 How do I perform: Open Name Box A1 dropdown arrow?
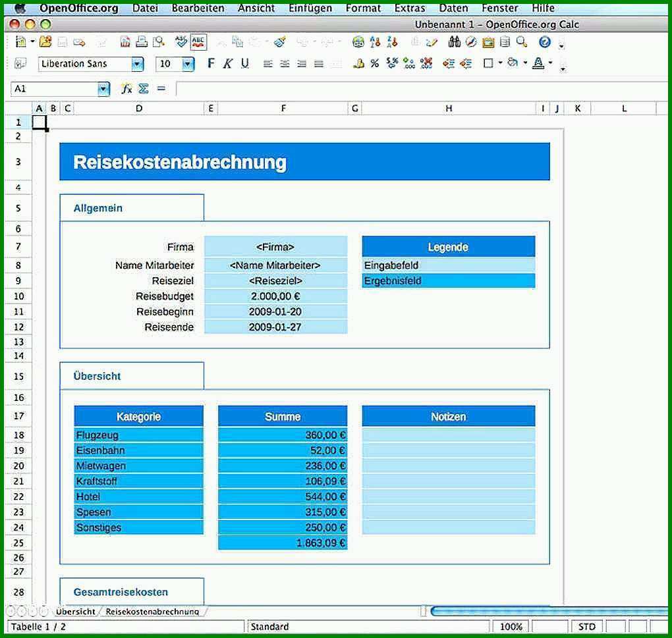103,89
